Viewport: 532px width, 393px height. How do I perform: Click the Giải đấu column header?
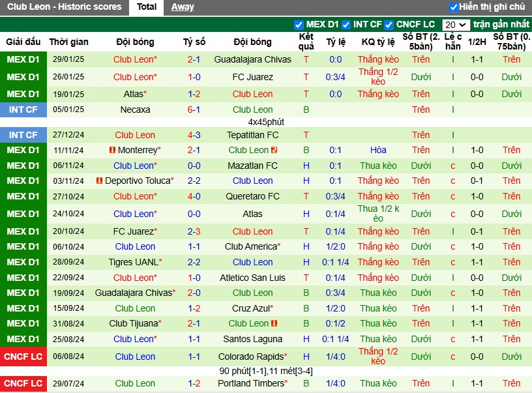[23, 42]
